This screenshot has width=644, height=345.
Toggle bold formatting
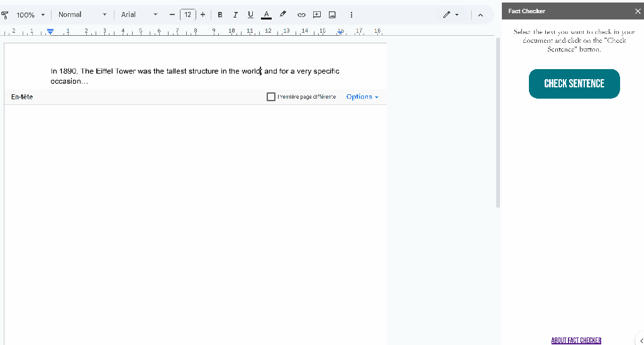[219, 14]
